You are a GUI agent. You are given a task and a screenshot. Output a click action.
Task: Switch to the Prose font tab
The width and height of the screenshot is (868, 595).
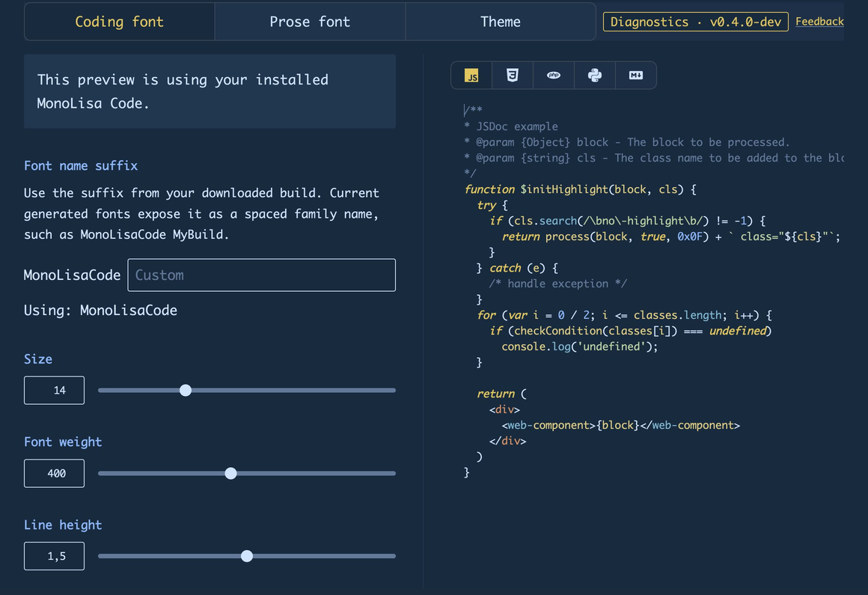pos(310,22)
